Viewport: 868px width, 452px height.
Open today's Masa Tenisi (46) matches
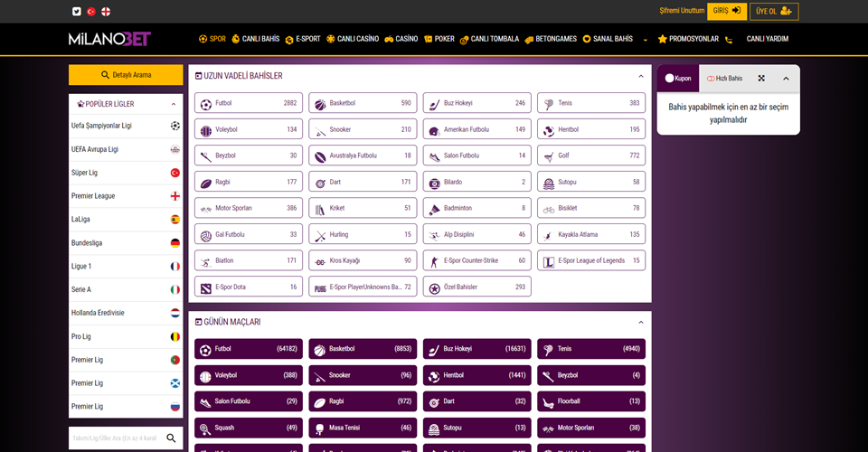[363, 428]
